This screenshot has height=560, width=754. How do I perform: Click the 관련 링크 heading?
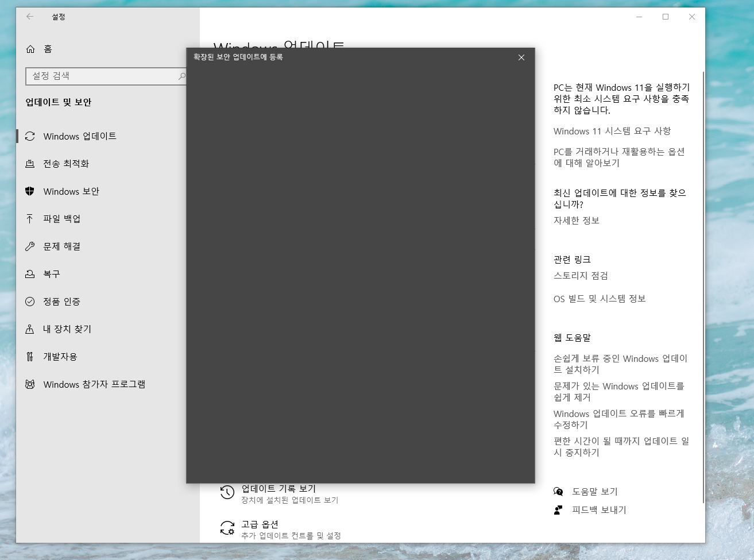pyautogui.click(x=572, y=260)
